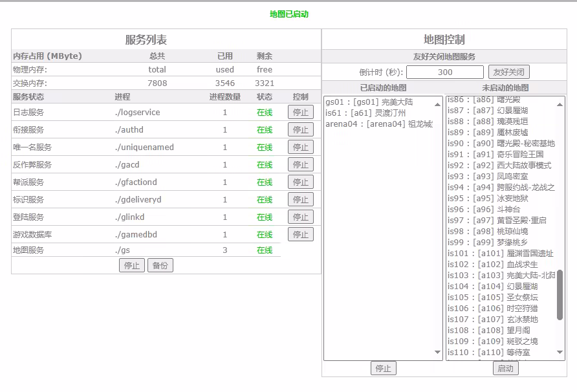
Task: Stop the 日志服务 (./logservice) service
Action: (x=300, y=112)
